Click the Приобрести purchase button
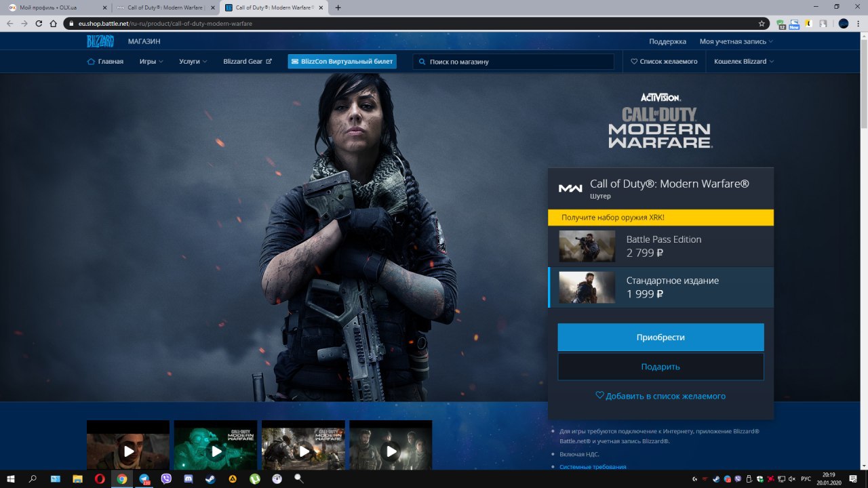 [660, 337]
